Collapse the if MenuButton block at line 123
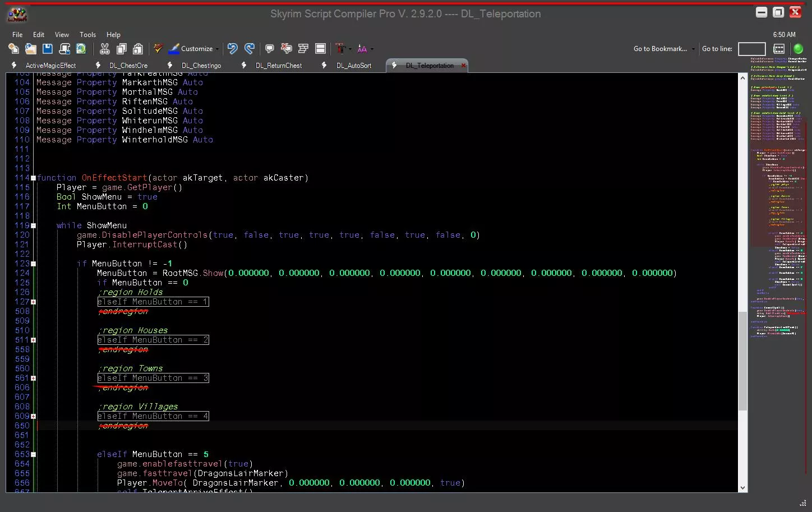812x512 pixels. pyautogui.click(x=33, y=264)
